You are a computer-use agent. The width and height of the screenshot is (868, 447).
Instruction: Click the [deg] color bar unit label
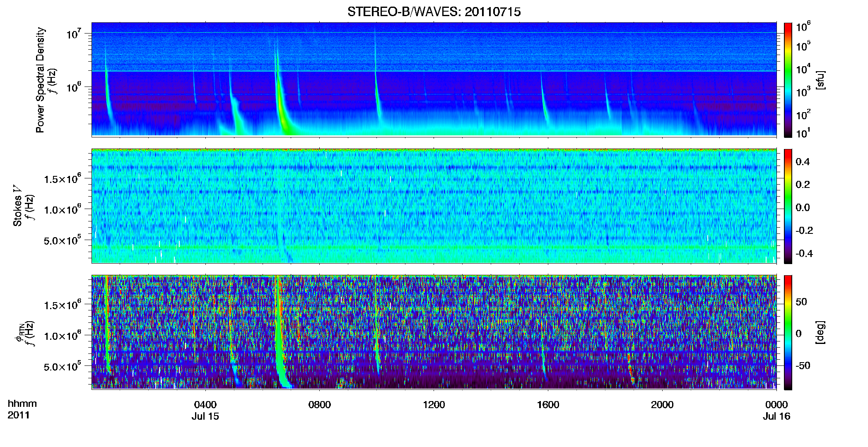[x=820, y=332]
